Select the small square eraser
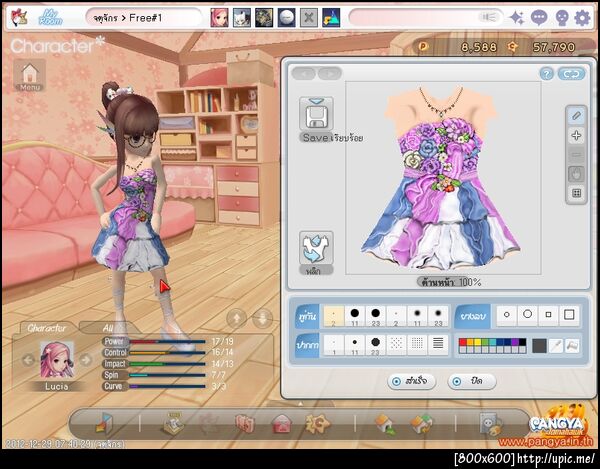Screen dimensions: 600x469 click(548, 315)
